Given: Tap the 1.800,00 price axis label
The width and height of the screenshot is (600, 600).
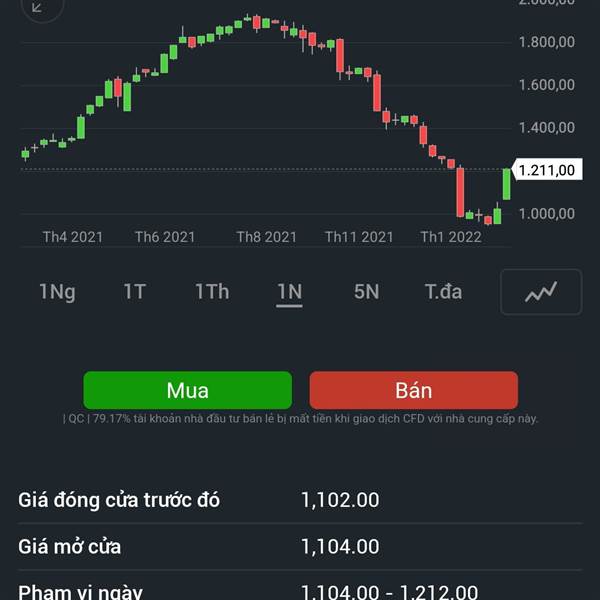Looking at the screenshot, I should [546, 42].
